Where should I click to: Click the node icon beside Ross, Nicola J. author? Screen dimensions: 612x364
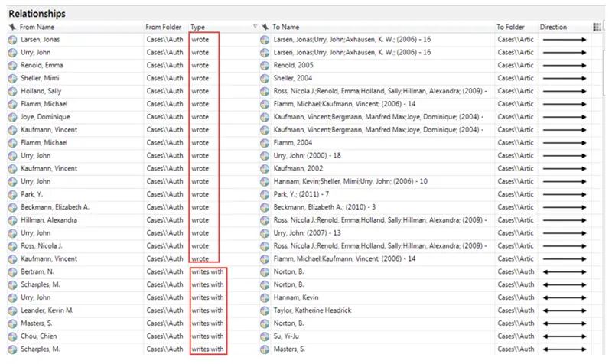12,246
